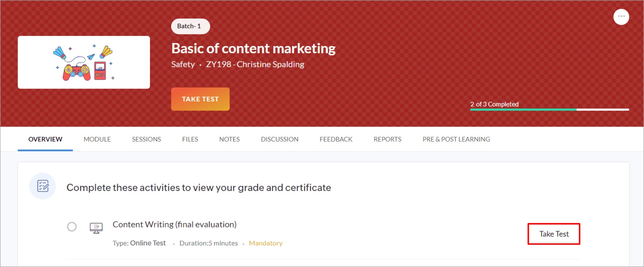Switch to the REPORTS tab

387,139
